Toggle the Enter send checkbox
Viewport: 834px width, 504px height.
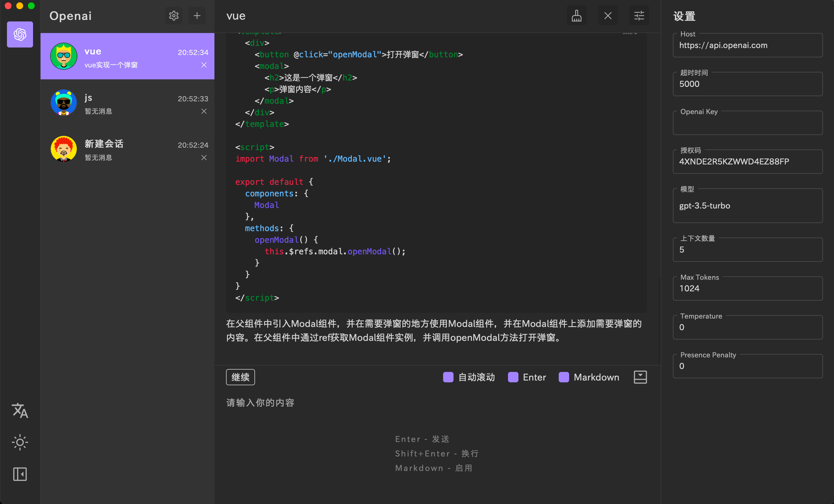coord(513,377)
